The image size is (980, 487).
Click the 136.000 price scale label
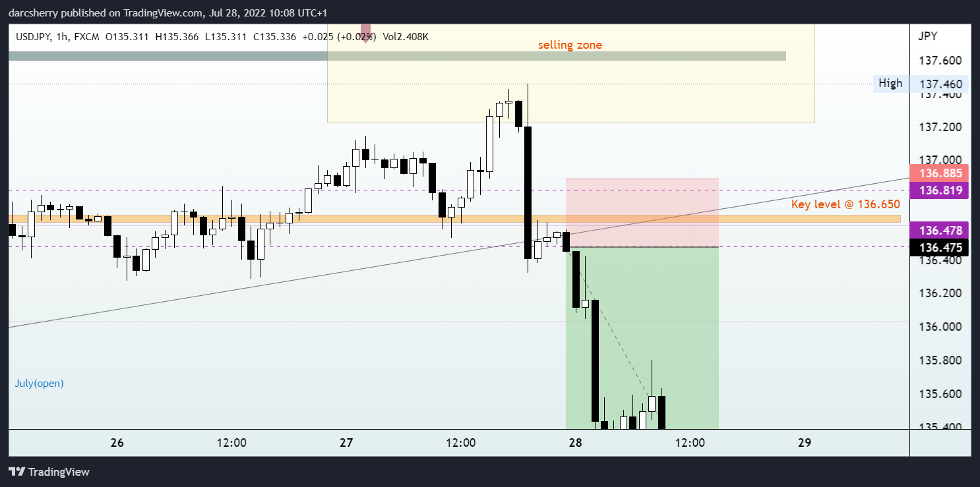coord(940,327)
